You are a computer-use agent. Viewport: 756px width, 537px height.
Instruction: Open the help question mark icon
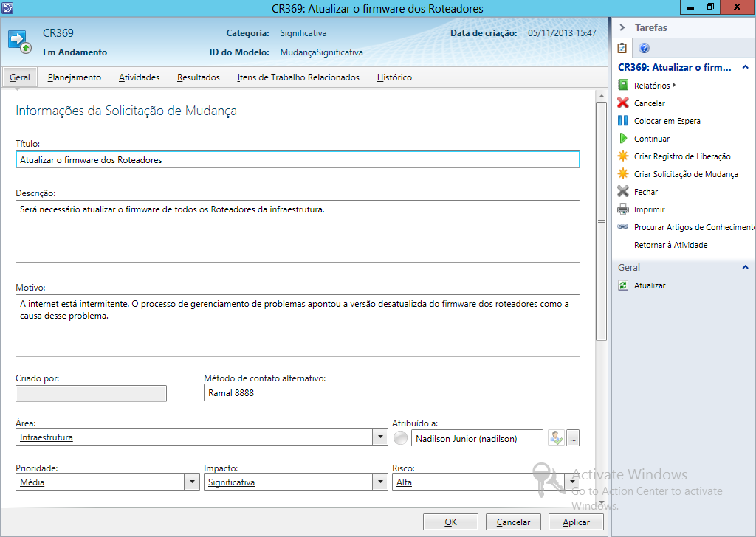point(644,48)
